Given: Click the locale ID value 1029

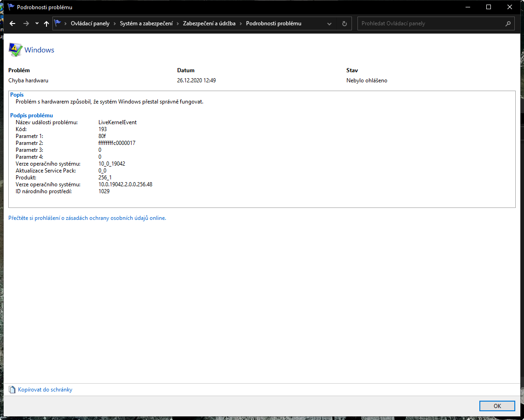Looking at the screenshot, I should coord(104,191).
